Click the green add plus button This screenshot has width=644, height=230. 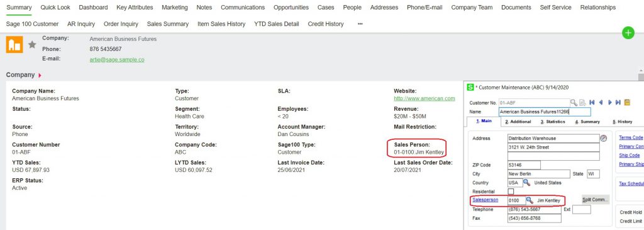pyautogui.click(x=628, y=33)
